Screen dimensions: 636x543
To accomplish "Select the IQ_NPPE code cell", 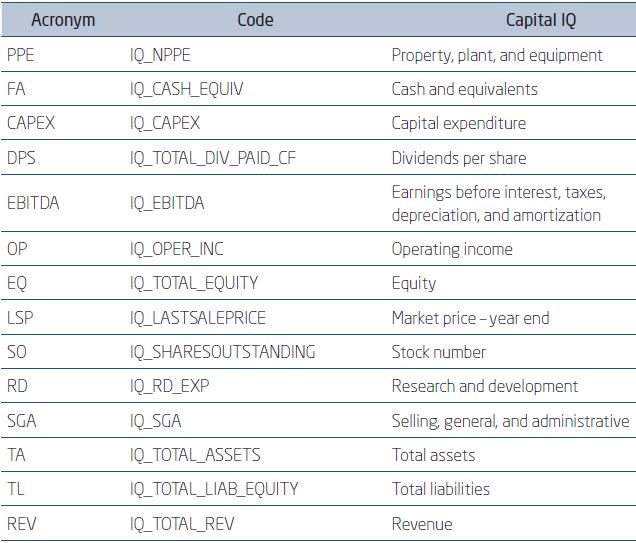I will (165, 55).
